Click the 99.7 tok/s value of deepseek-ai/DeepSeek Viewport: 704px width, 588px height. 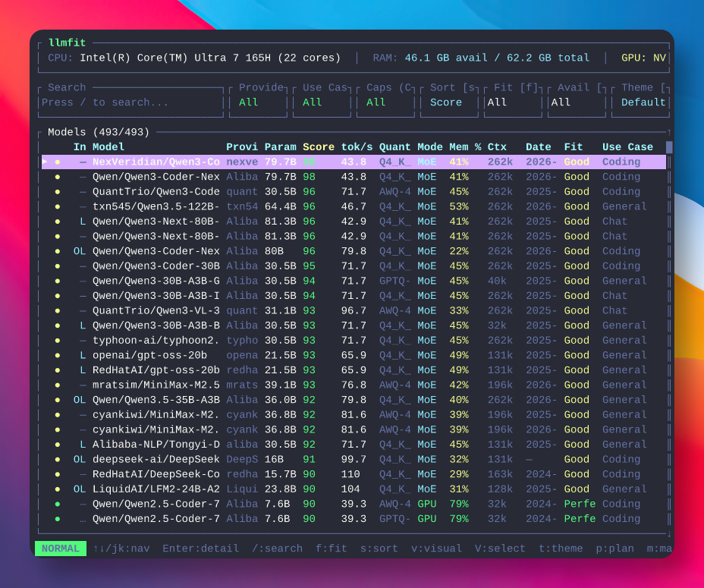pyautogui.click(x=354, y=459)
